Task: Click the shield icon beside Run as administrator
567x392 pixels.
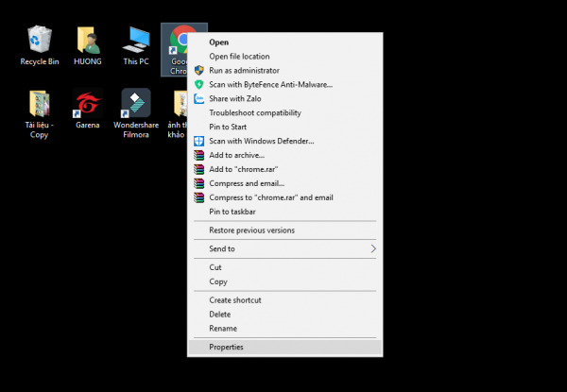Action: 198,71
